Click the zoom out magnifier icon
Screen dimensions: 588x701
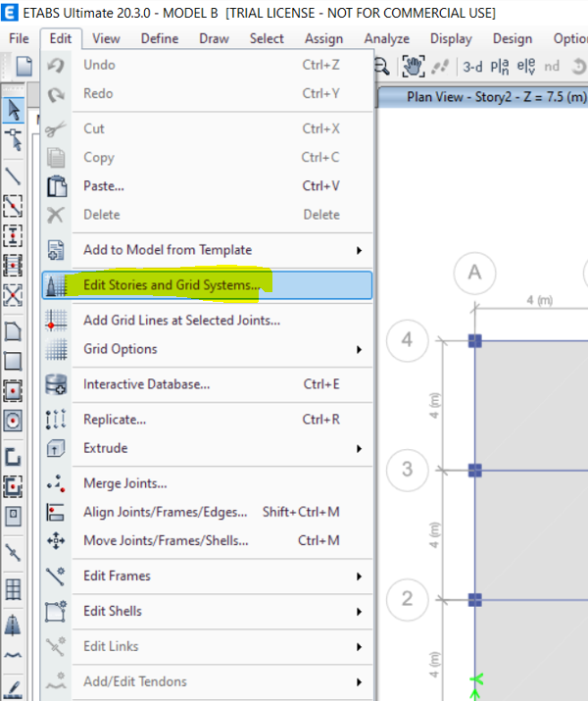point(382,67)
